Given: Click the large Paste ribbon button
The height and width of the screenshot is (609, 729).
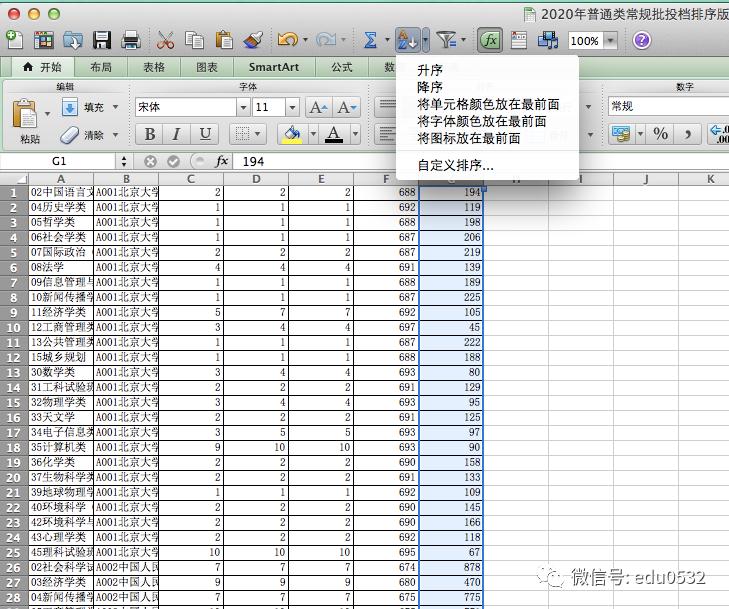Looking at the screenshot, I should [x=25, y=114].
